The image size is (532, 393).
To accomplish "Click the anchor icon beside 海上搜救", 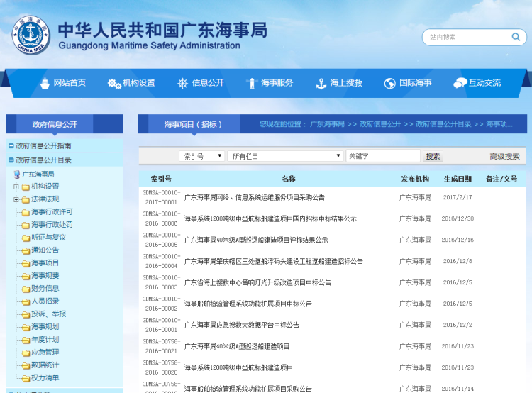I will (321, 83).
